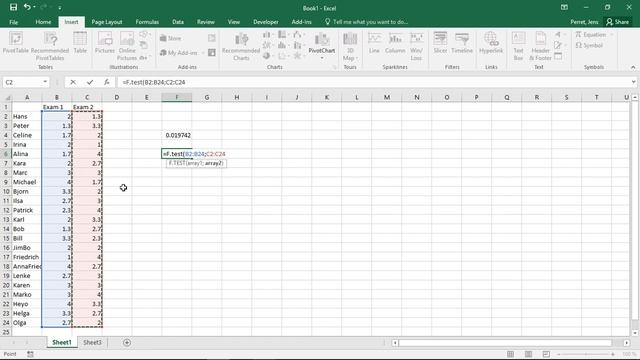The width and height of the screenshot is (640, 360).
Task: Select the Sheet1 tab
Action: 61,342
